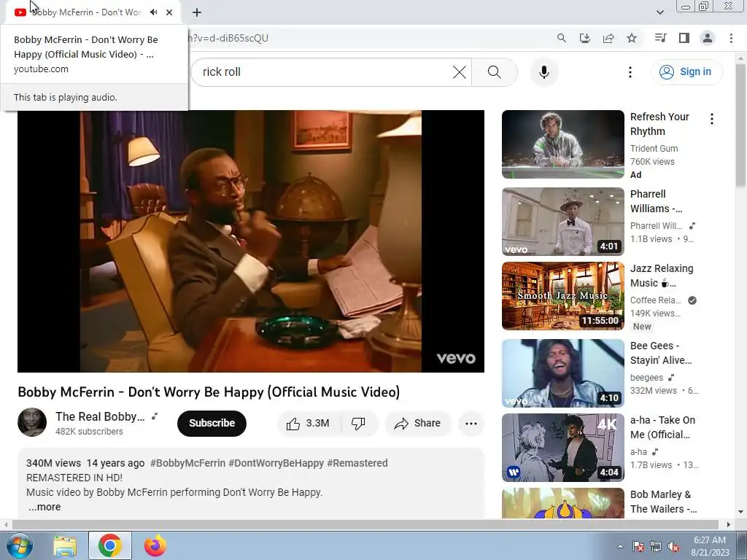
Task: Click the Share button
Action: coord(418,424)
